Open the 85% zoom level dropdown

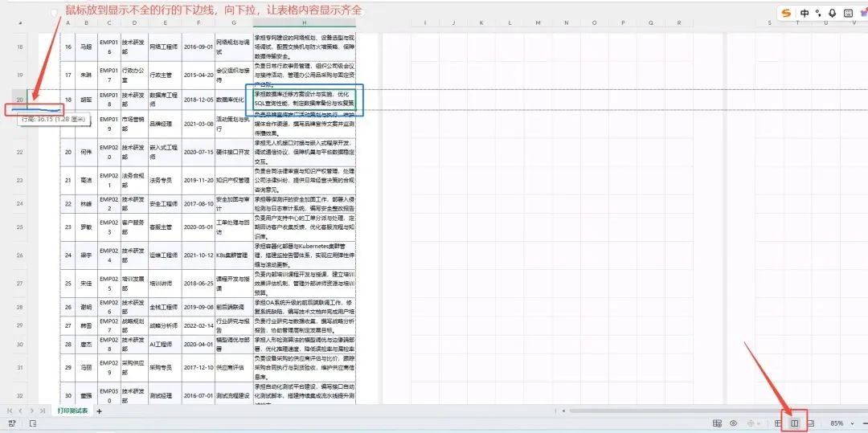point(842,423)
